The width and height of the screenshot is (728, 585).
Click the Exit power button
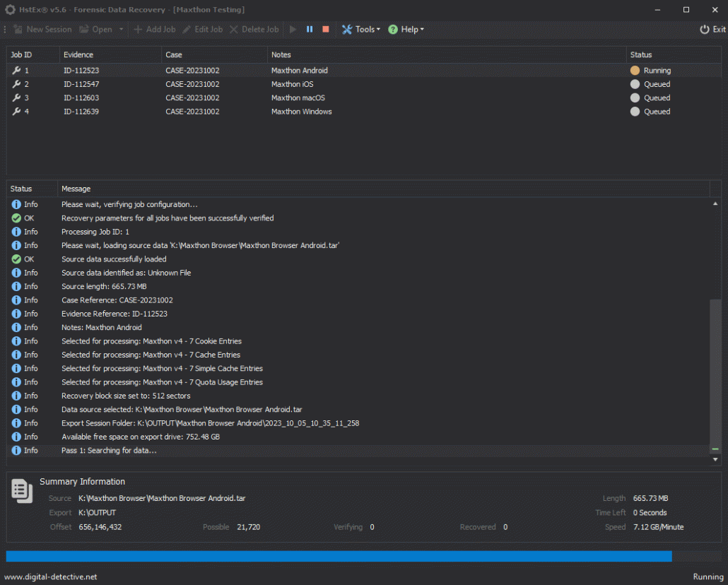click(x=712, y=29)
